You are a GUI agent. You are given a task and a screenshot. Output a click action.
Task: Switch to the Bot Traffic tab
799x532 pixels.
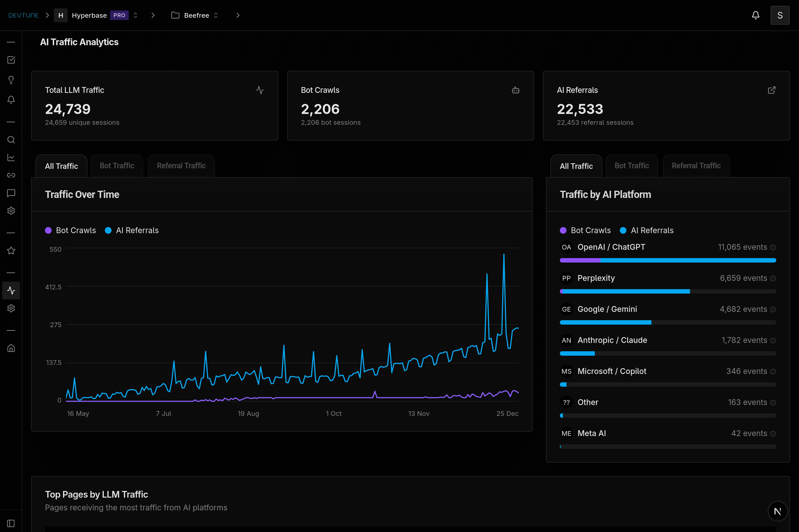click(x=117, y=166)
